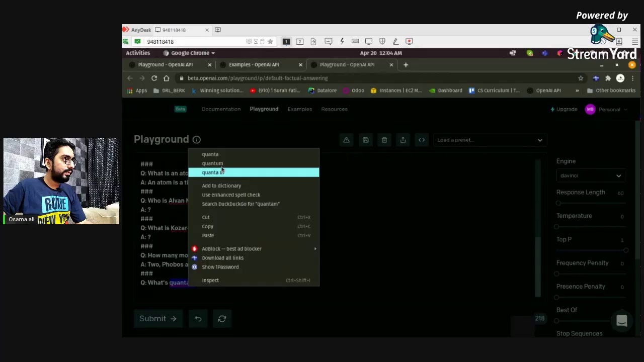Click the Upgrade link
Image resolution: width=644 pixels, height=362 pixels.
pyautogui.click(x=564, y=109)
